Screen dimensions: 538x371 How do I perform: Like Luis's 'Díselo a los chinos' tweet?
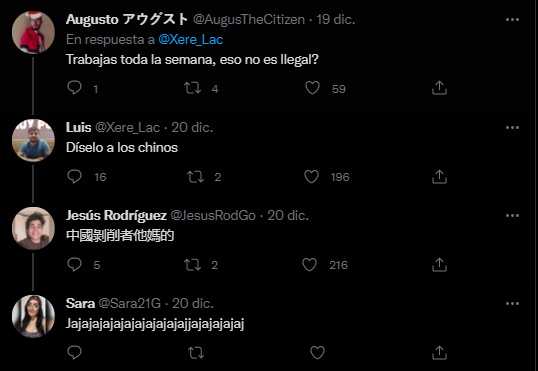pyautogui.click(x=312, y=176)
